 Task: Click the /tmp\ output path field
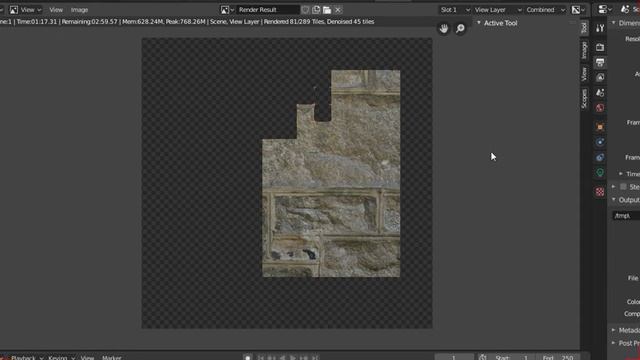(626, 216)
